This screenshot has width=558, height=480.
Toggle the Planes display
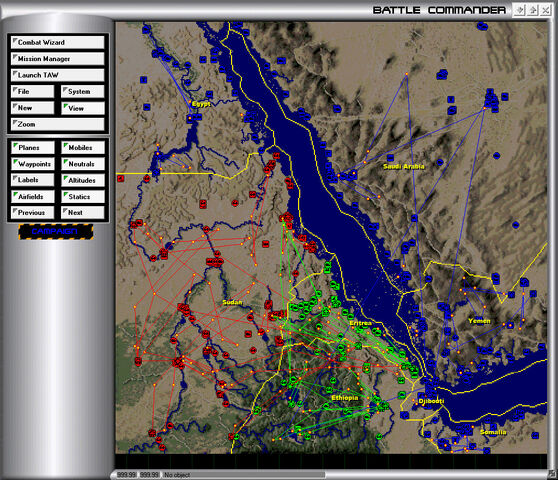(x=32, y=147)
